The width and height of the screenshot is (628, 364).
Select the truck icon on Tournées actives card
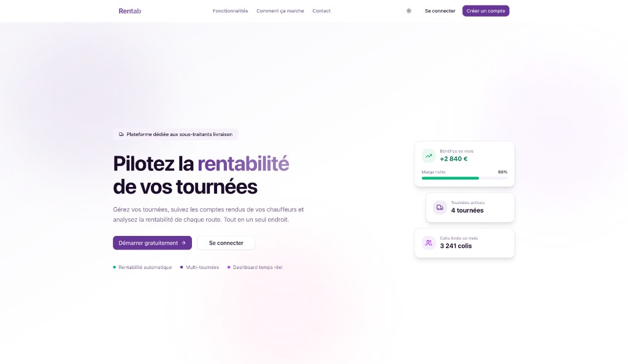tap(440, 207)
